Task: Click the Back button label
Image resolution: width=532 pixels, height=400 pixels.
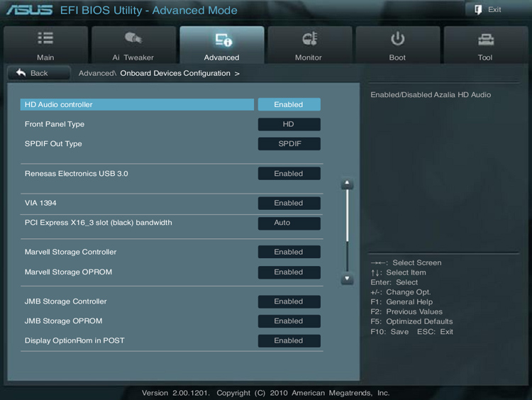Action: point(39,73)
